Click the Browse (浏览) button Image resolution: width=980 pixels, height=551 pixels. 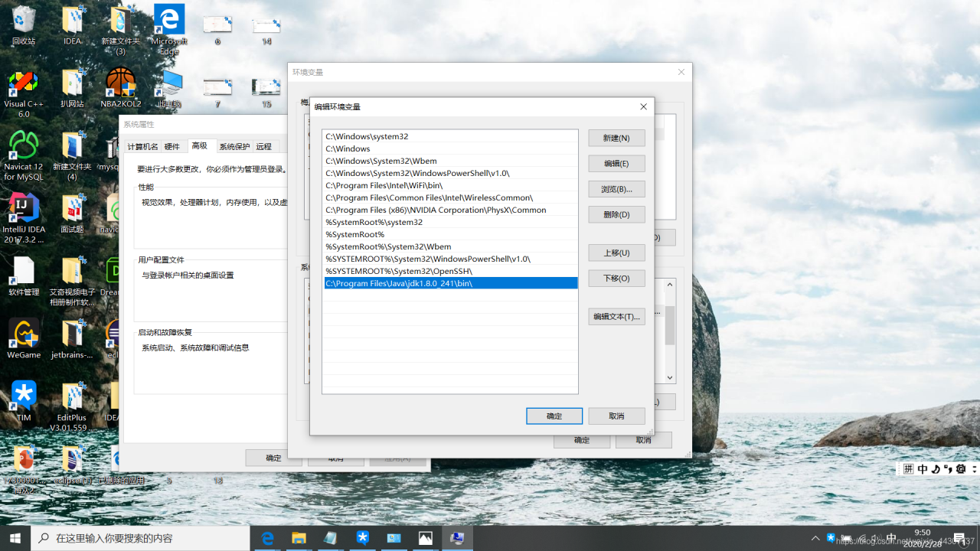pos(616,189)
